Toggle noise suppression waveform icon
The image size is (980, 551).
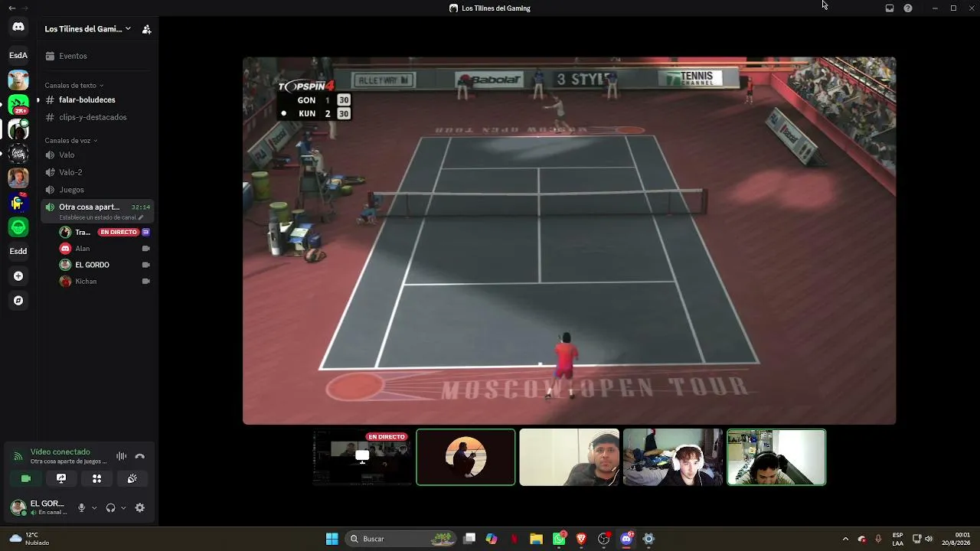[x=121, y=456]
